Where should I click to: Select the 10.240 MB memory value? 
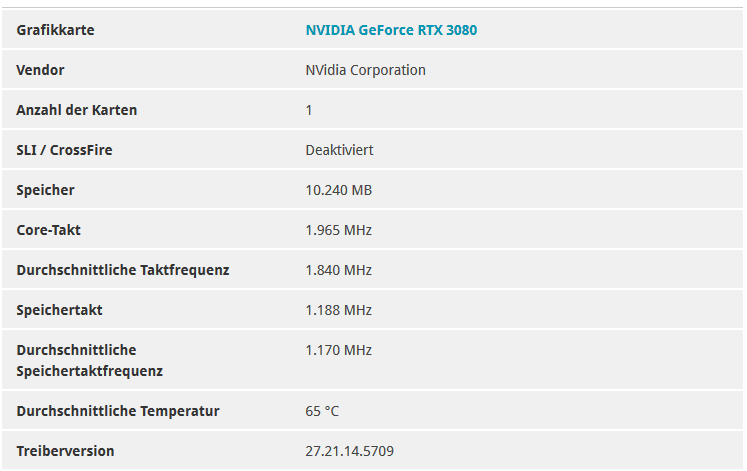click(x=339, y=190)
